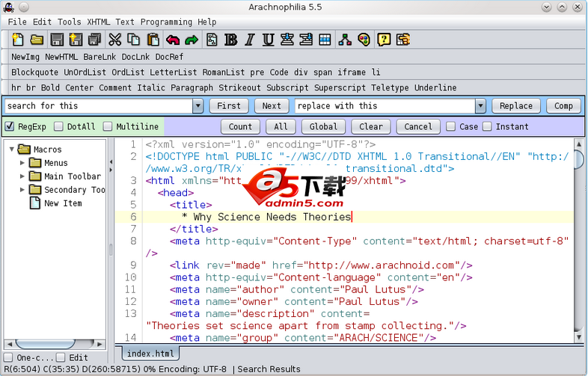Click the right alignment icon
The height and width of the screenshot is (376, 588).
click(306, 40)
